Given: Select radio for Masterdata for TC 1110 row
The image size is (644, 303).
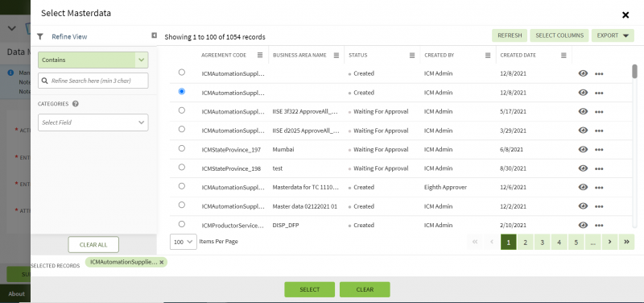Looking at the screenshot, I should [x=182, y=186].
